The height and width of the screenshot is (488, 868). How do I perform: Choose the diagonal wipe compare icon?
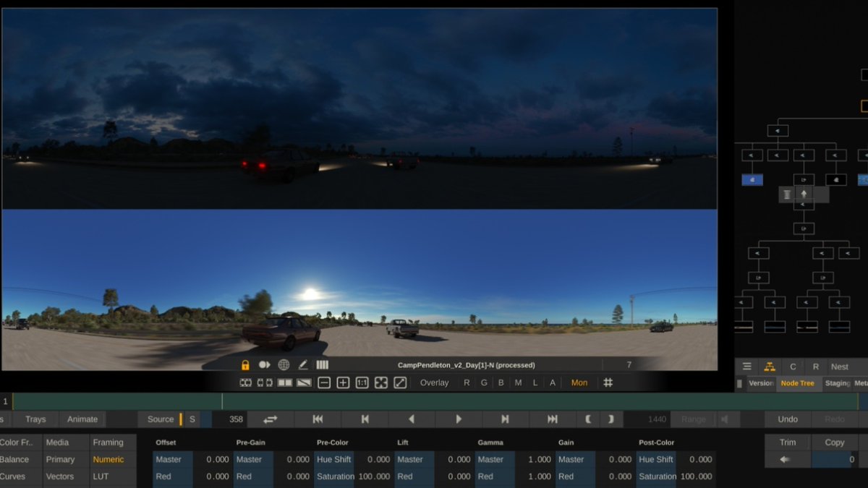click(305, 382)
